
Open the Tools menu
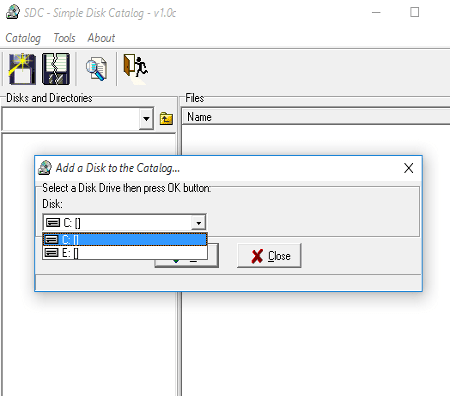(x=64, y=38)
